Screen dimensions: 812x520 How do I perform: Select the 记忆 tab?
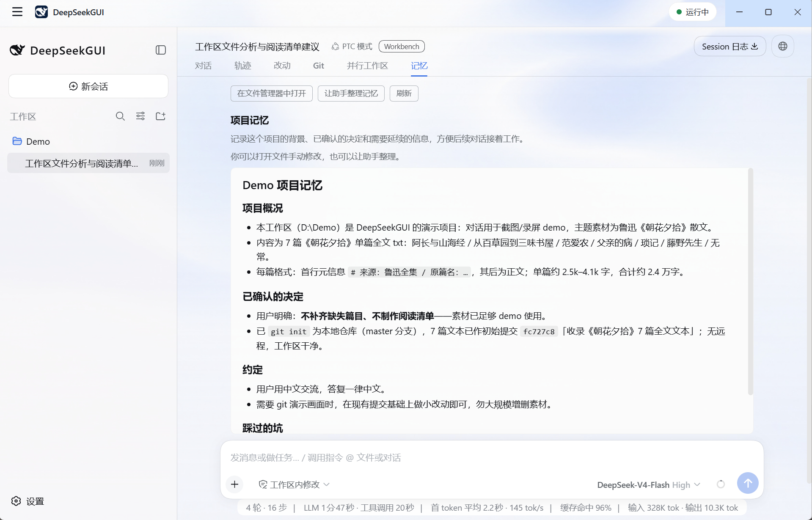click(419, 66)
